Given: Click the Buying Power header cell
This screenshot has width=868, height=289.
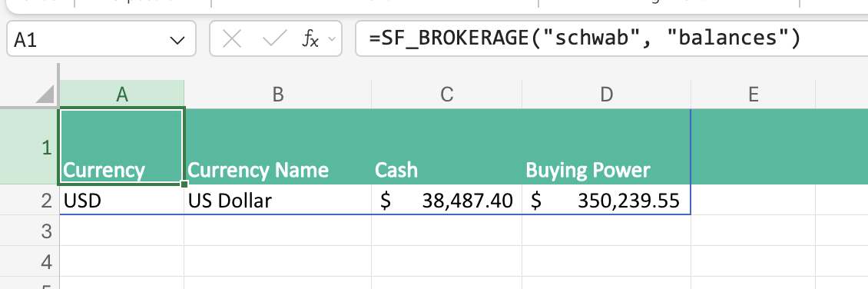Looking at the screenshot, I should (607, 147).
